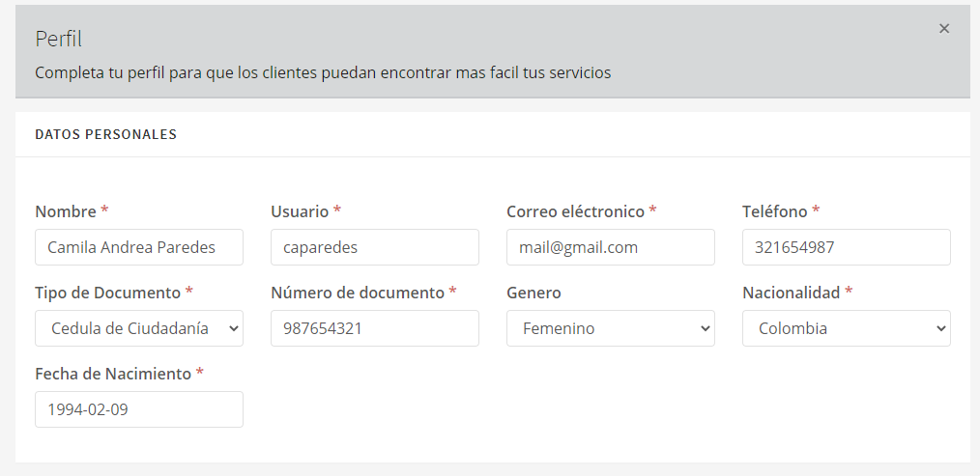This screenshot has width=980, height=476.
Task: Close the Perfil banner with the X
Action: (x=944, y=29)
